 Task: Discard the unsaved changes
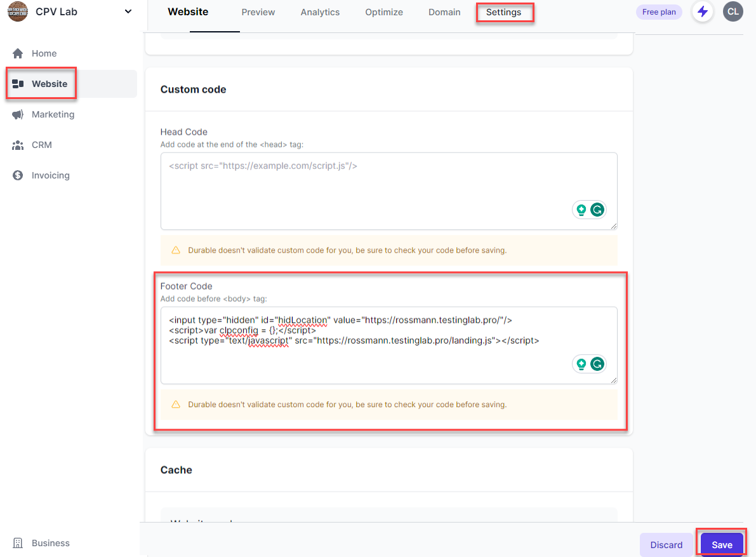tap(666, 545)
